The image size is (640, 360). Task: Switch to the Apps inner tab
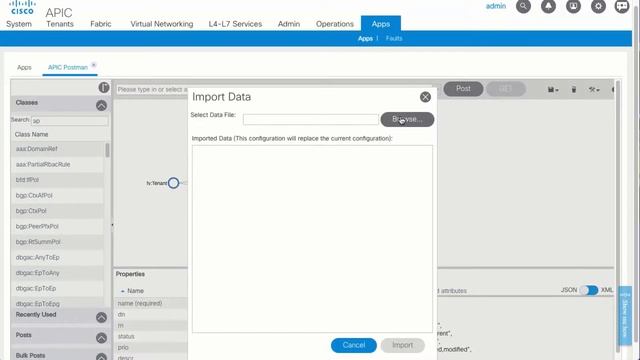tap(24, 67)
